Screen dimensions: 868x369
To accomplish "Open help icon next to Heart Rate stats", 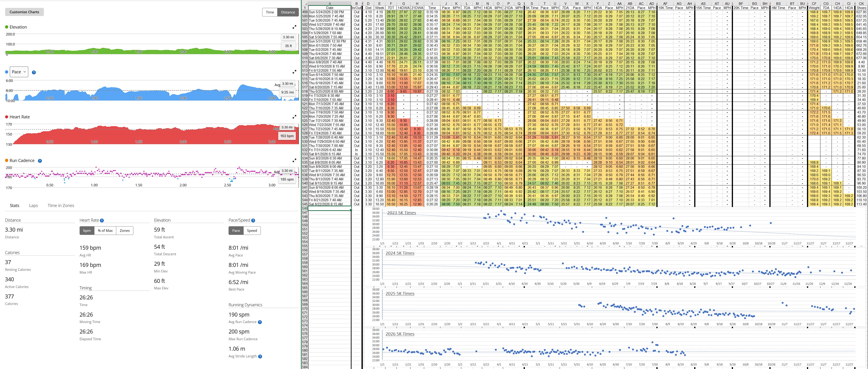I will point(102,220).
